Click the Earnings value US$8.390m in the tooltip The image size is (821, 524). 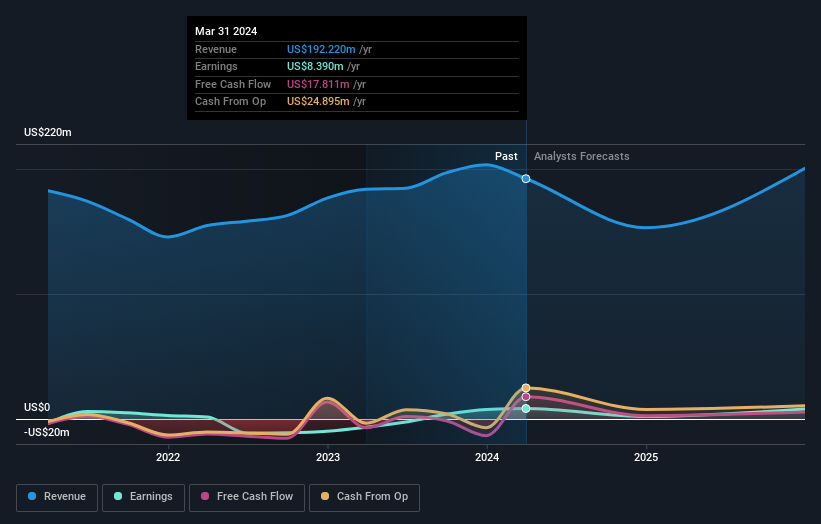click(315, 66)
